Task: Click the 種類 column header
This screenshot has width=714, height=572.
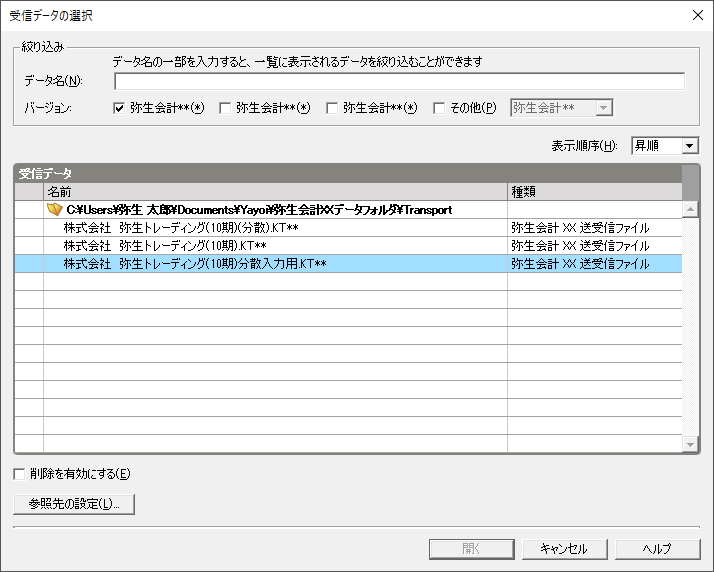Action: coord(595,192)
